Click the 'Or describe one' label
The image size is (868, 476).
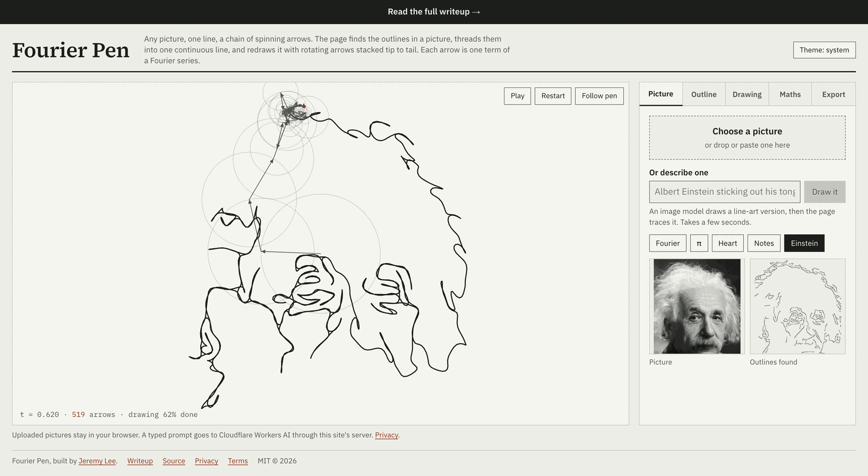tap(679, 172)
